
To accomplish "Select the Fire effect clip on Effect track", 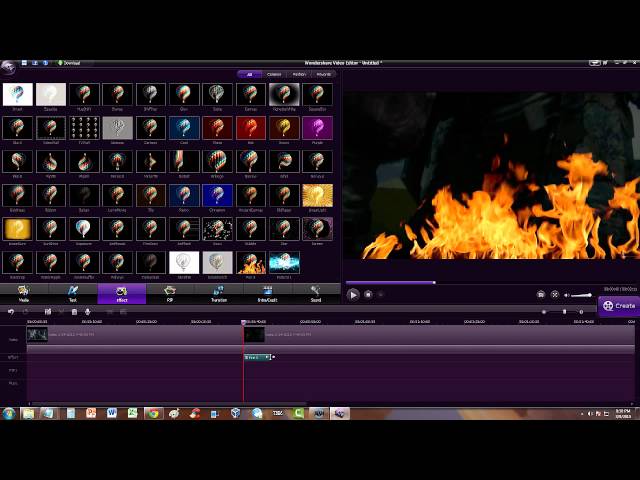I will tap(257, 357).
